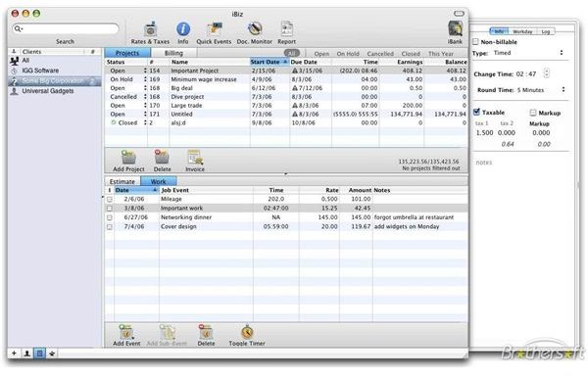Open Rates & Taxes toolbar icon
The image size is (588, 377).
coord(150,29)
